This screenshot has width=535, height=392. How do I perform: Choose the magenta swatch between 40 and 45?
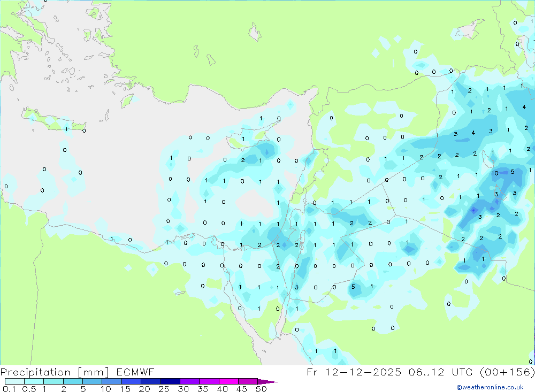228,381
